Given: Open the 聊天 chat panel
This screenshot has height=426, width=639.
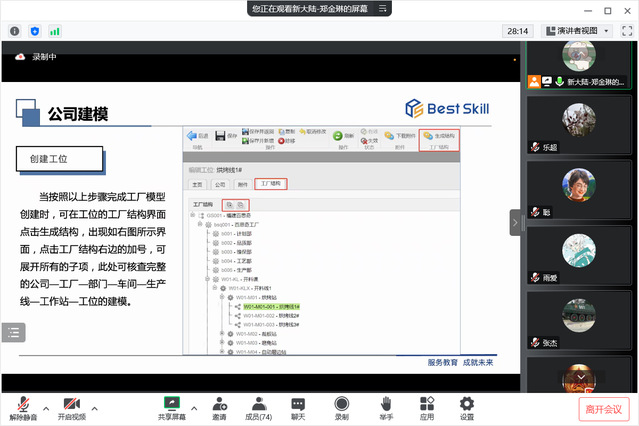Looking at the screenshot, I should click(298, 406).
